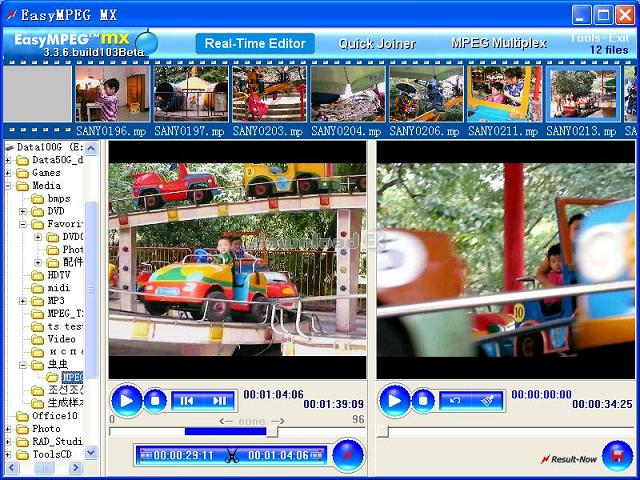Viewport: 640px width, 480px height.
Task: Click the source video seek slider
Action: tap(237, 431)
